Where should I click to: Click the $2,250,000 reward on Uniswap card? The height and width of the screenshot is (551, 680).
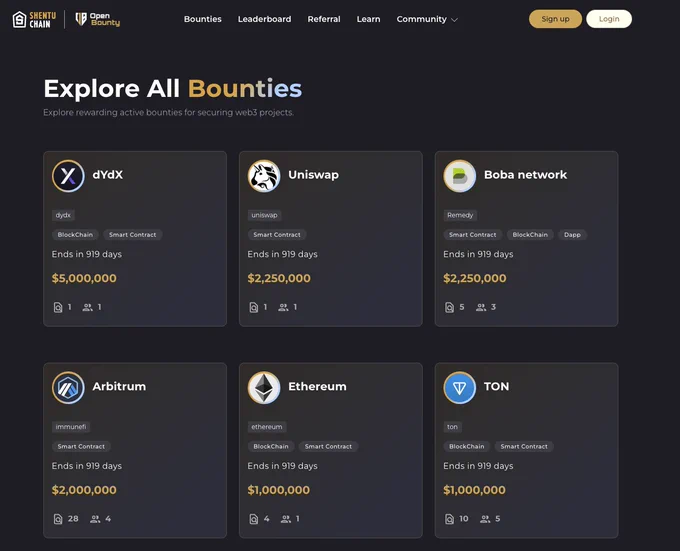click(x=279, y=278)
